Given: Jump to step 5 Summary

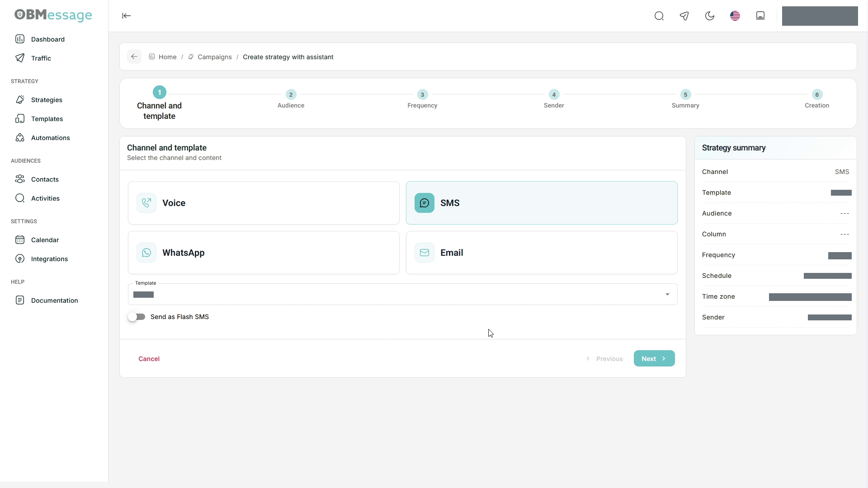Looking at the screenshot, I should tap(685, 99).
